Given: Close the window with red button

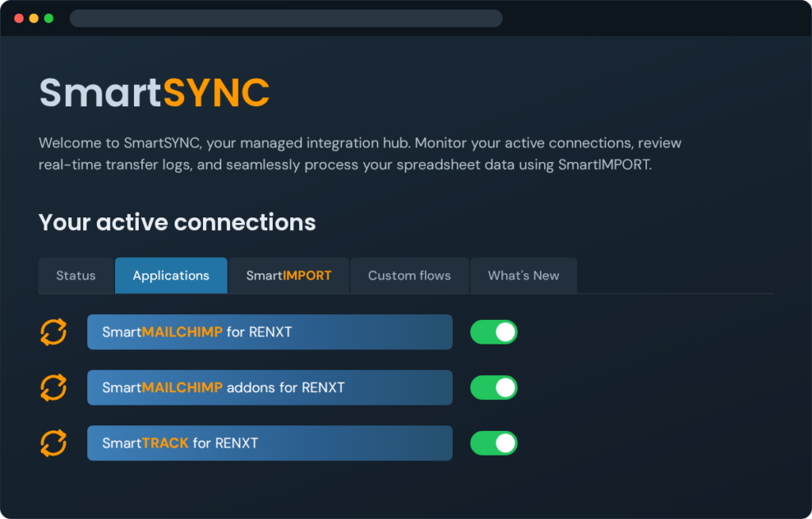Looking at the screenshot, I should pyautogui.click(x=19, y=18).
